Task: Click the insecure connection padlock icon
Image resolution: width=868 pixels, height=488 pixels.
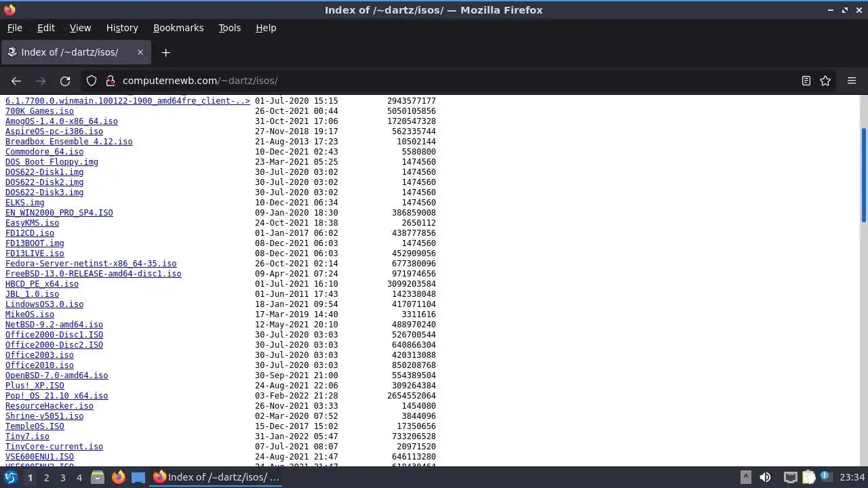Action: tap(111, 81)
